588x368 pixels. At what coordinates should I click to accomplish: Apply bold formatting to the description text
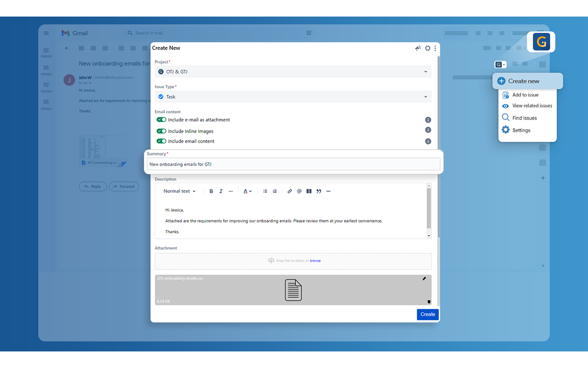coord(211,191)
